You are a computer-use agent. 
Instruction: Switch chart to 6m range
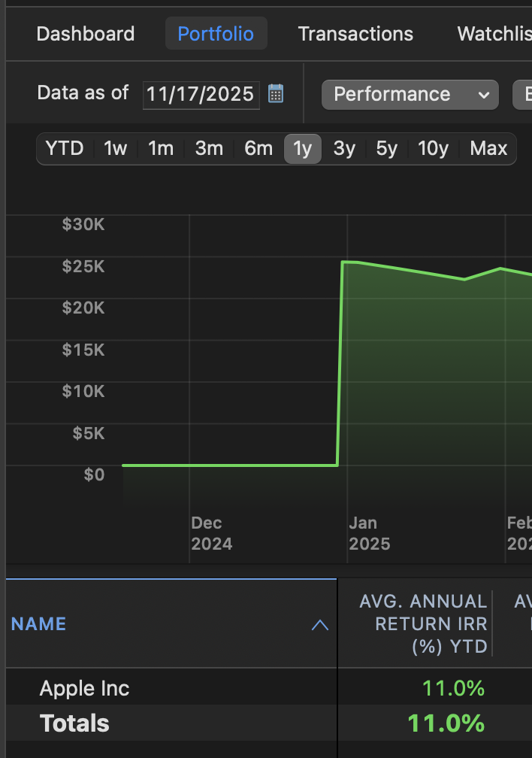pyautogui.click(x=258, y=148)
